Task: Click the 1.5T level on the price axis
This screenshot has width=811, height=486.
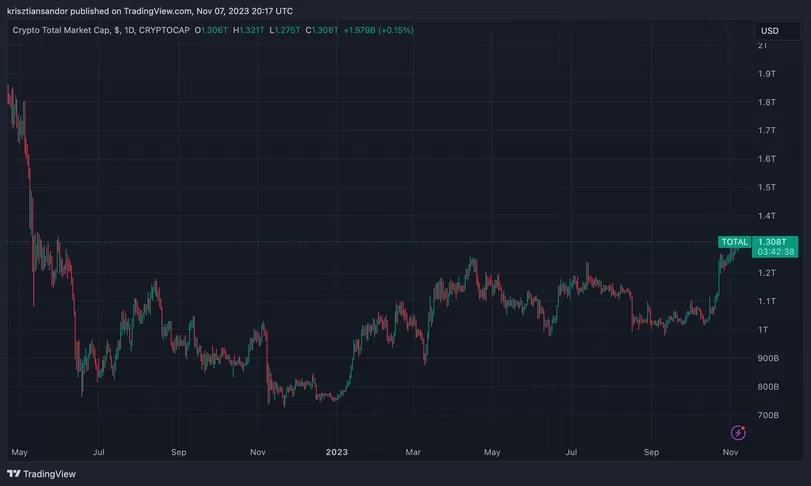Action: pyautogui.click(x=767, y=187)
